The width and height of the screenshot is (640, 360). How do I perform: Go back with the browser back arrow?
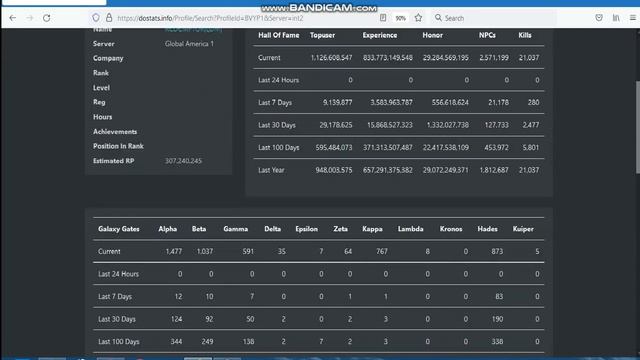tap(13, 18)
